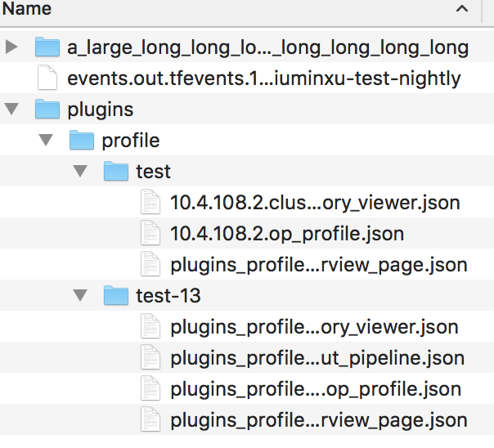Collapse the profile folder disclosure triangle
The image size is (494, 448).
coord(46,140)
